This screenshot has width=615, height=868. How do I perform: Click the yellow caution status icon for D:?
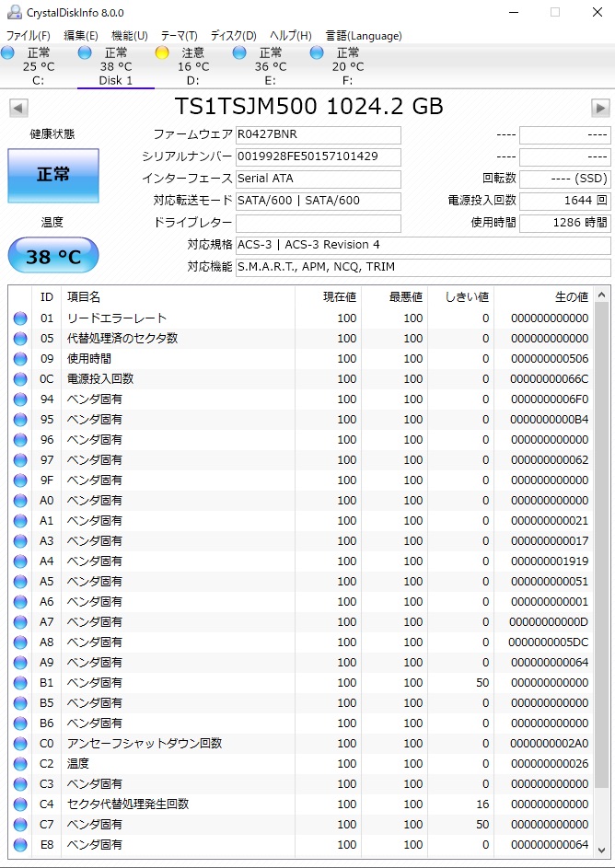pos(162,52)
